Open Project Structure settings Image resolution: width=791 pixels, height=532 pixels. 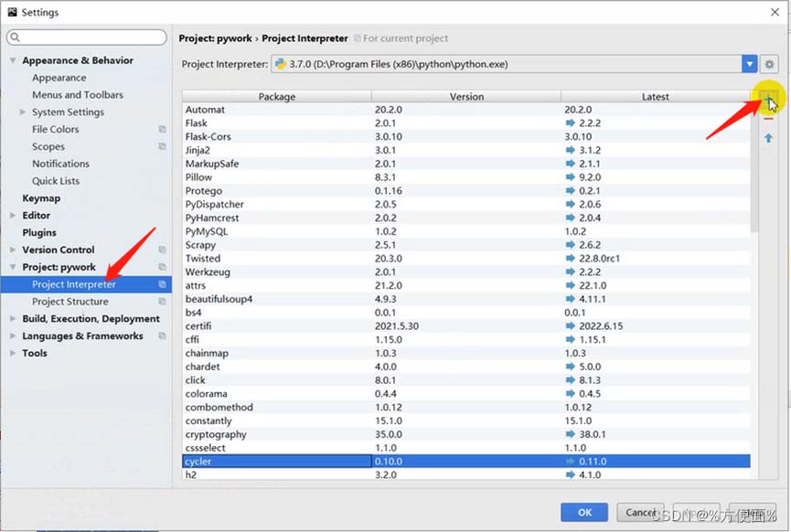70,301
